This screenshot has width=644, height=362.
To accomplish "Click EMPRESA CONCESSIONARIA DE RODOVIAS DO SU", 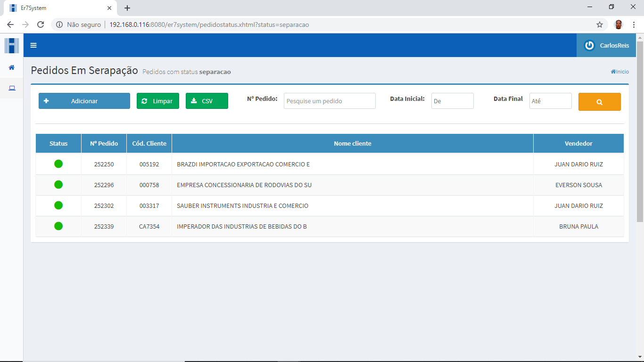I will point(244,185).
